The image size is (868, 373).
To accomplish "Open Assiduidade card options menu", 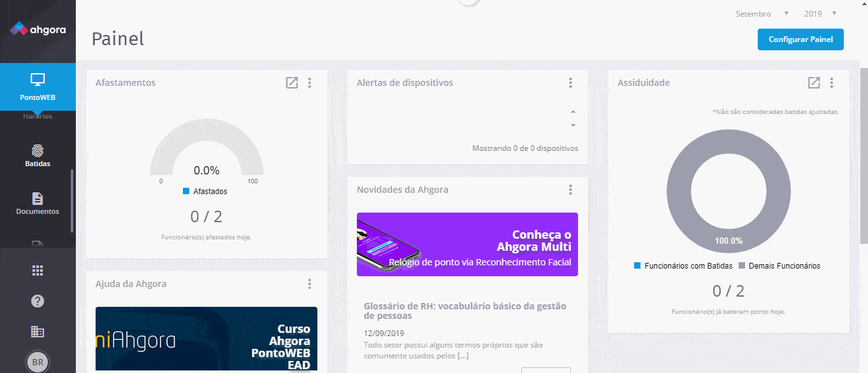I will 832,83.
